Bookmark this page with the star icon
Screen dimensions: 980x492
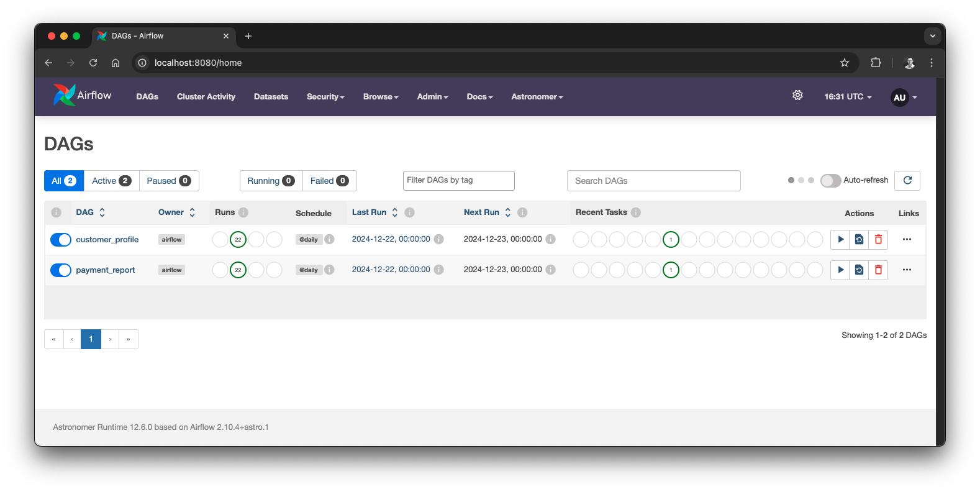click(x=844, y=63)
